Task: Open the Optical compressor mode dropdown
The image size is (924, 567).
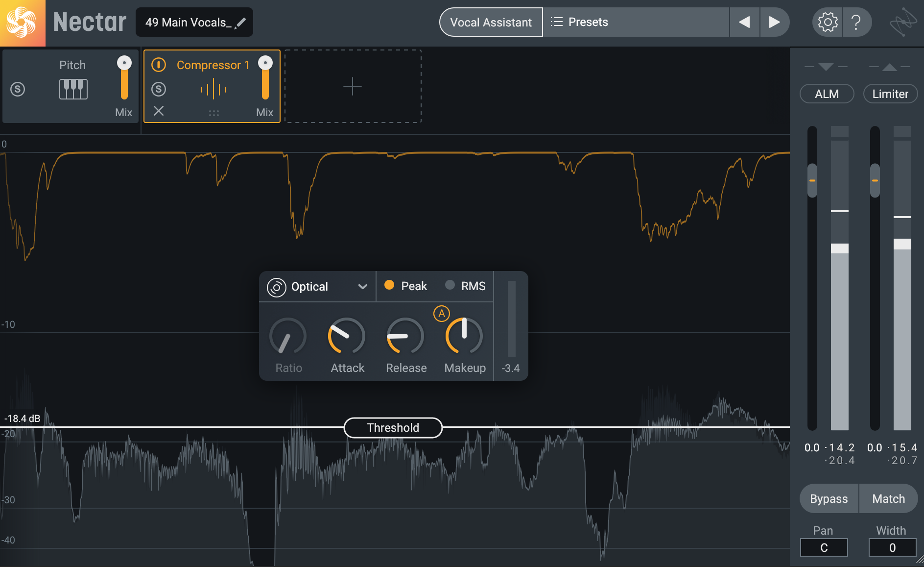Action: pos(317,287)
